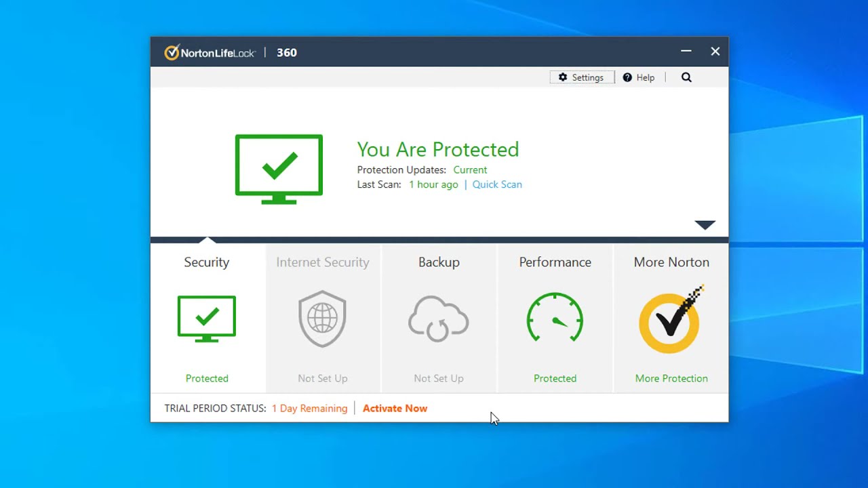This screenshot has height=488, width=868.
Task: Click the 360 product name in title bar
Action: [x=287, y=52]
